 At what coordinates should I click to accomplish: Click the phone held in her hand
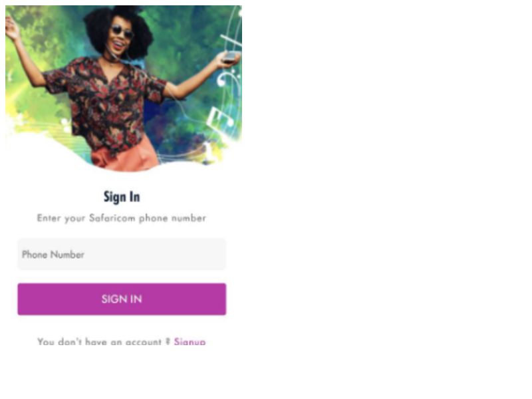tap(231, 57)
